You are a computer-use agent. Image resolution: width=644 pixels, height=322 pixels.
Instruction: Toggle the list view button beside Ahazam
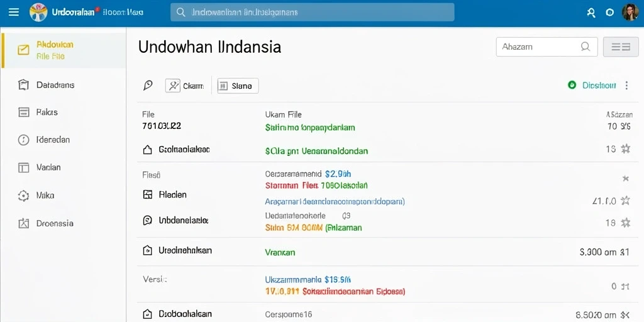click(621, 47)
